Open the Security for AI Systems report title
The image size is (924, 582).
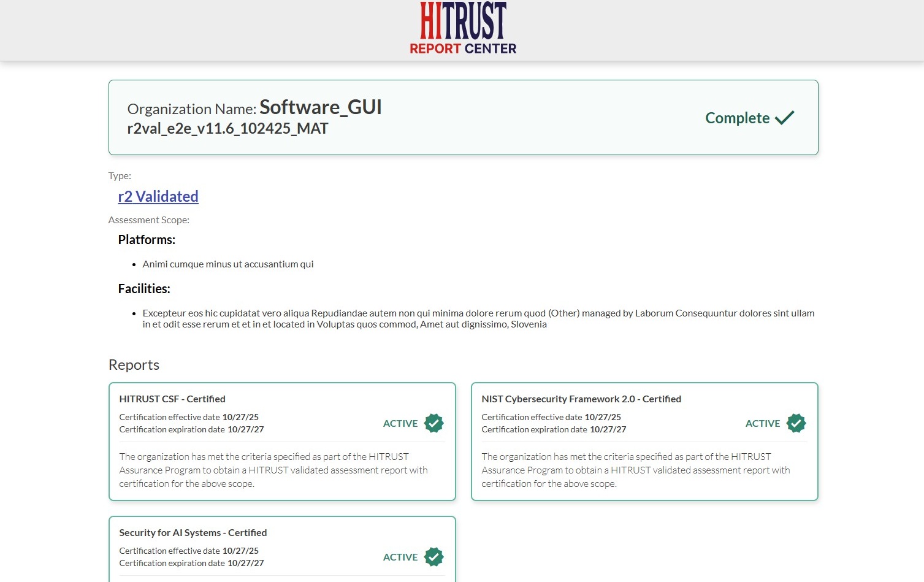click(x=193, y=532)
